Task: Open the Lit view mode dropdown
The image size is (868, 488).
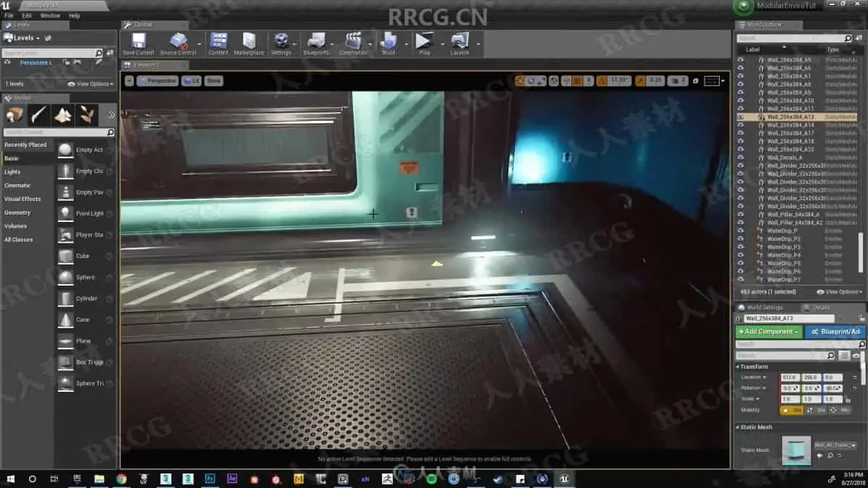Action: (192, 81)
